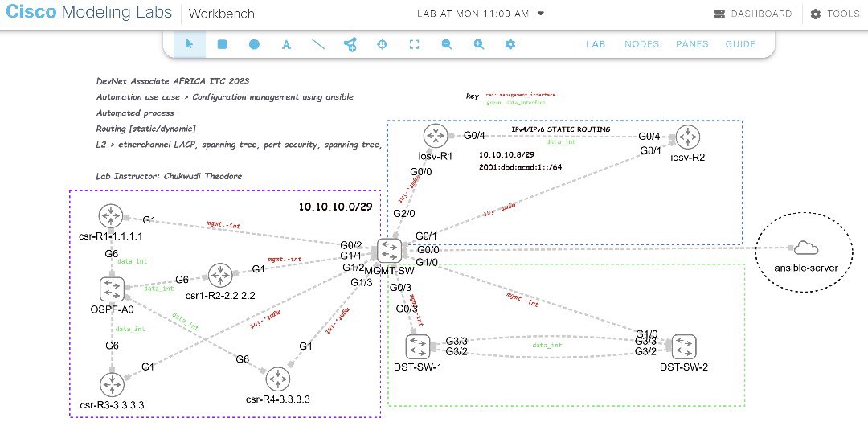Image resolution: width=868 pixels, height=426 pixels.
Task: Select the csr1-R2-2.2.2.2 router node
Action: [x=220, y=276]
